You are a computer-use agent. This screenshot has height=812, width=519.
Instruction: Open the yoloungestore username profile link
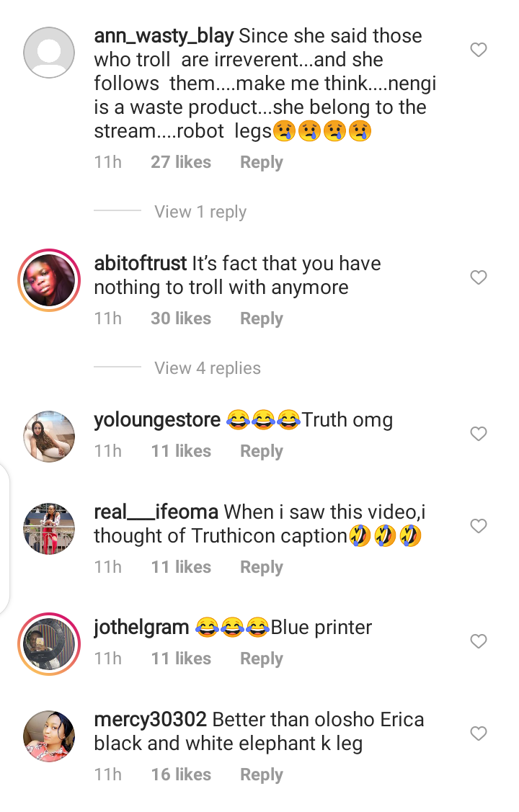coord(157,420)
